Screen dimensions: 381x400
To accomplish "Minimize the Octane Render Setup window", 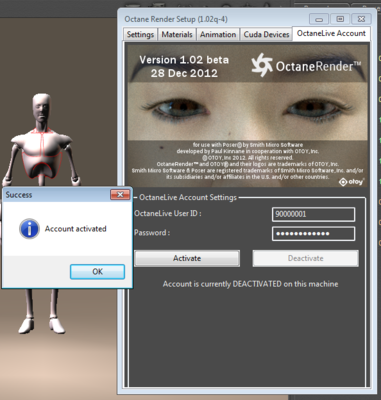I will click(319, 19).
